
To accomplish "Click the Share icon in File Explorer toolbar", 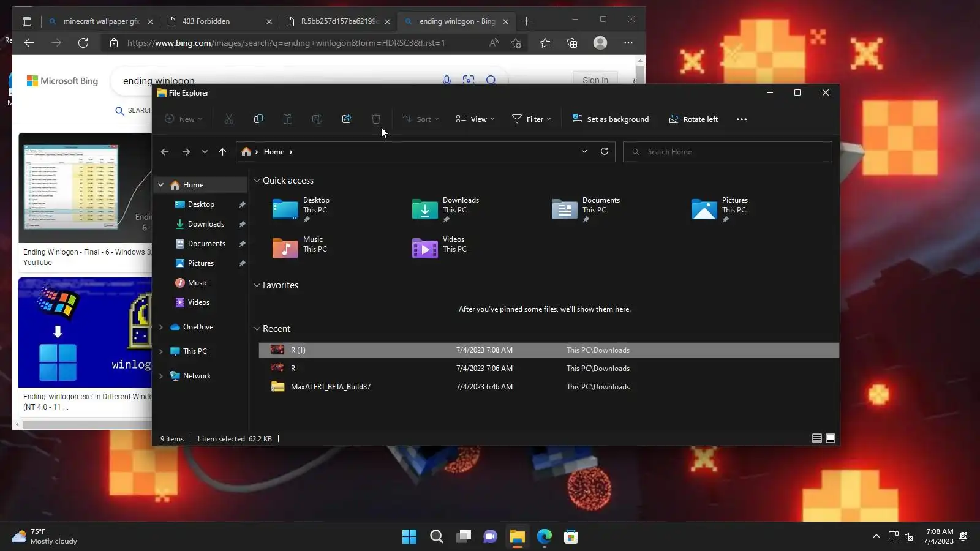I will [347, 119].
